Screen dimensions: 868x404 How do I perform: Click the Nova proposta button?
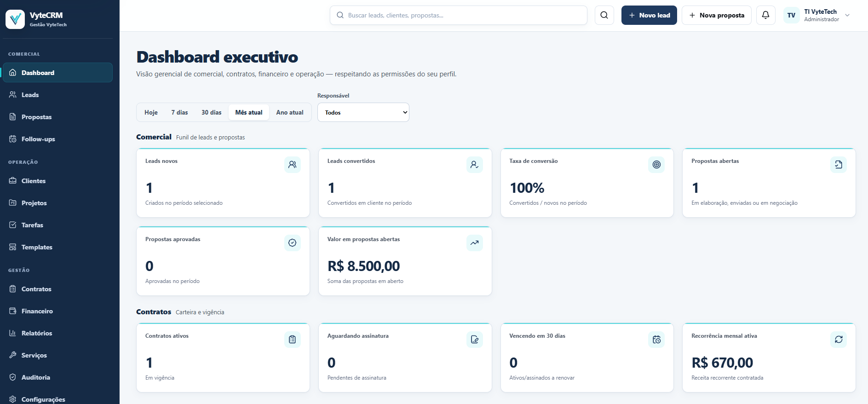pos(716,15)
